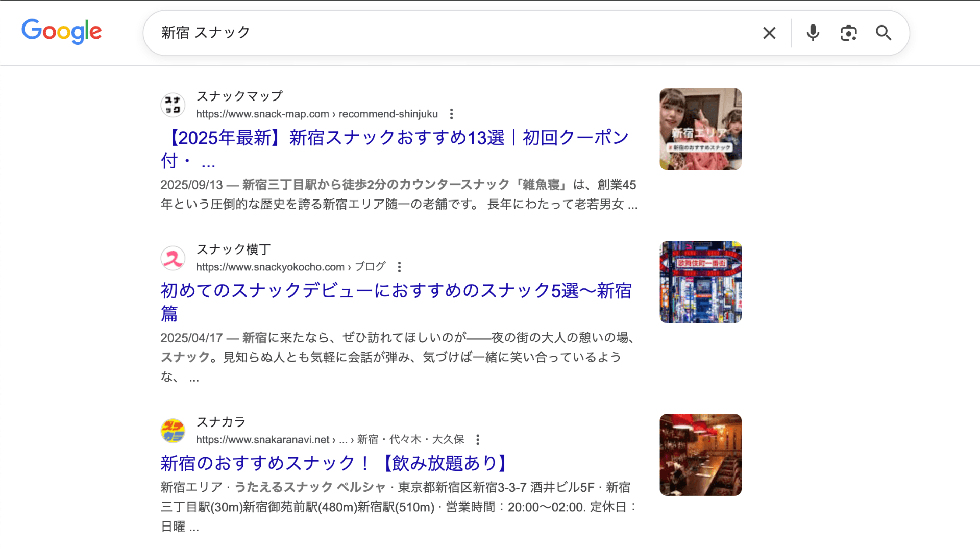Click the snack-map.com URL breadcrumb
This screenshot has height=551, width=980.
click(316, 114)
